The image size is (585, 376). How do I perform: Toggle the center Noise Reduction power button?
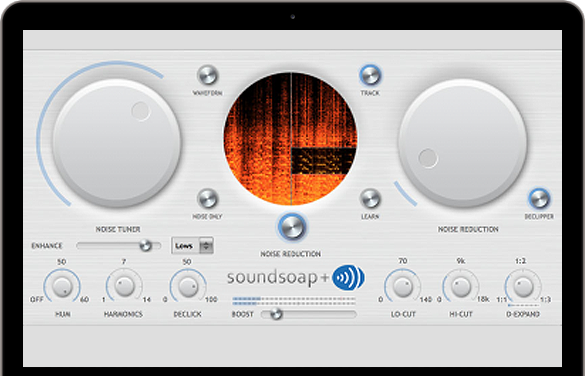point(292,227)
